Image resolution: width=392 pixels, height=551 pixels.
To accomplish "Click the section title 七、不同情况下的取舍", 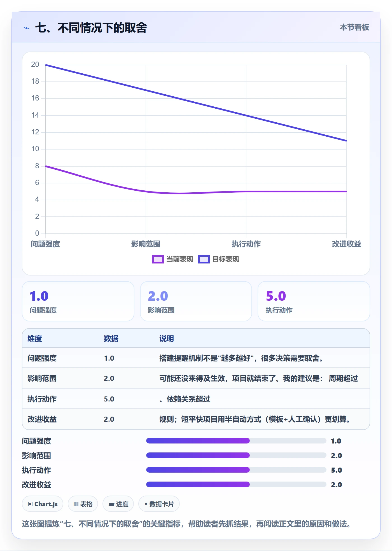I will (x=91, y=28).
